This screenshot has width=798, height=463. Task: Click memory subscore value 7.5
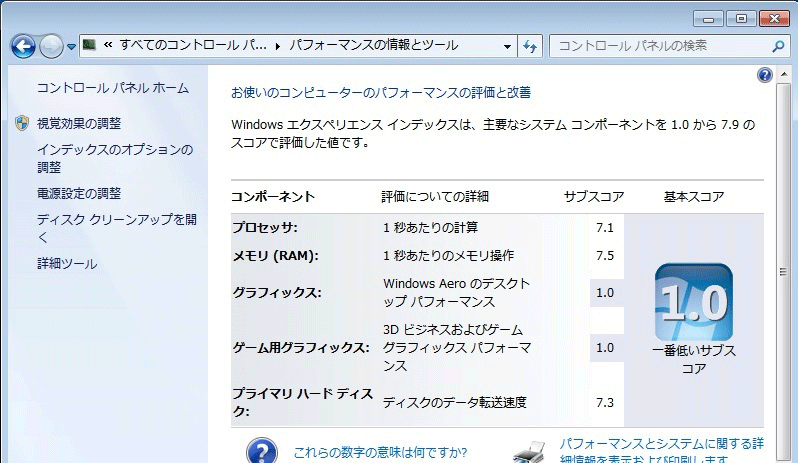coord(605,255)
